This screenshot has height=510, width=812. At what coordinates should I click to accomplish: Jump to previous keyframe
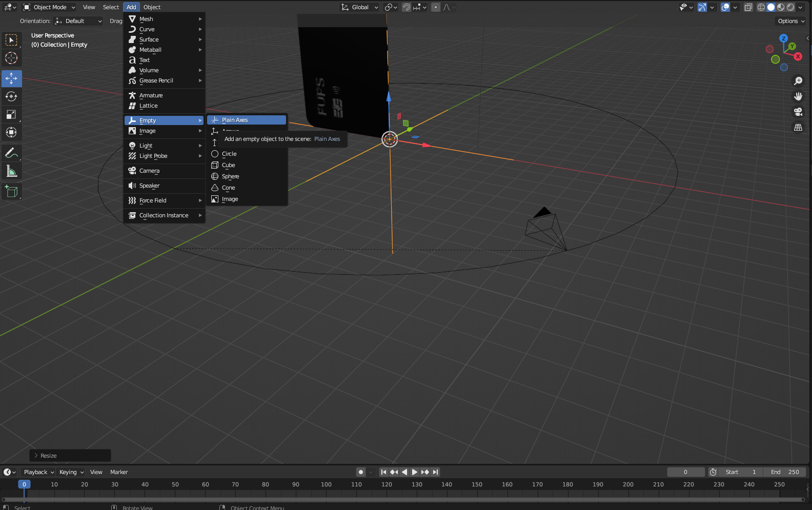(394, 472)
